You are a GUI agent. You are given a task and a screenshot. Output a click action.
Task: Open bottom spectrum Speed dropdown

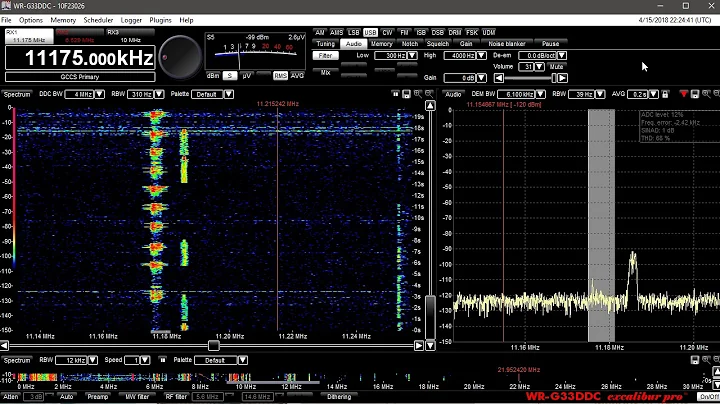coord(145,360)
